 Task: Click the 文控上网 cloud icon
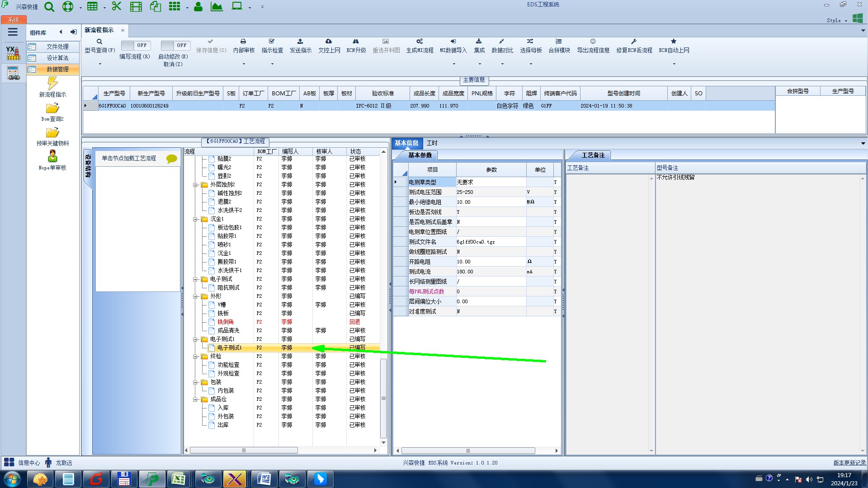329,42
